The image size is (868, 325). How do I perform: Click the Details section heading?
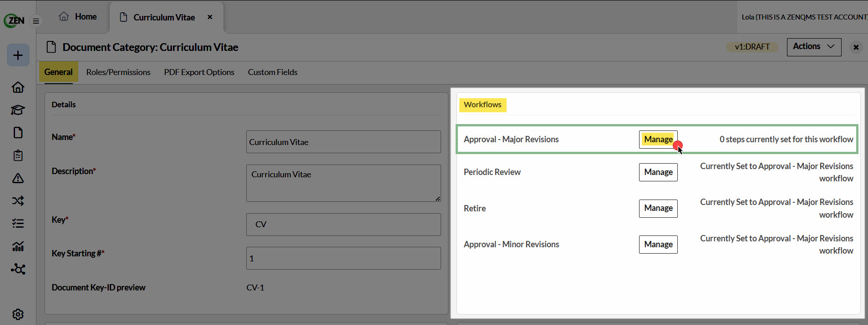pyautogui.click(x=64, y=105)
